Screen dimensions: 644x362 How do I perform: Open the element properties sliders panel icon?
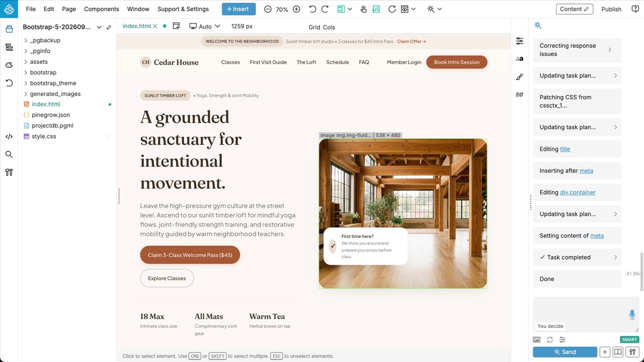tap(520, 41)
